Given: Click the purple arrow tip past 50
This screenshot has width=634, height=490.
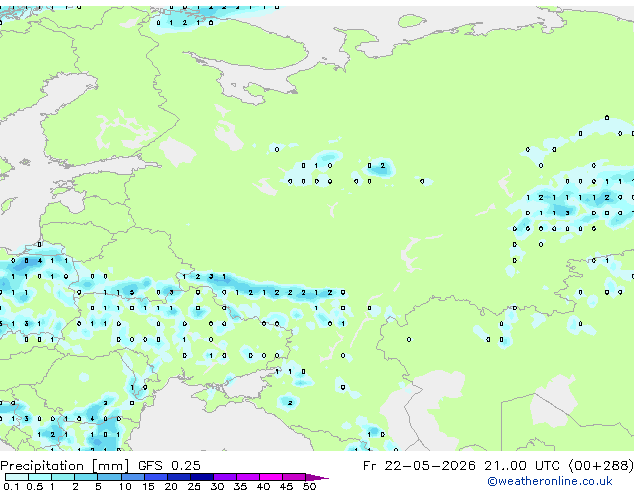Looking at the screenshot, I should pos(317,477).
